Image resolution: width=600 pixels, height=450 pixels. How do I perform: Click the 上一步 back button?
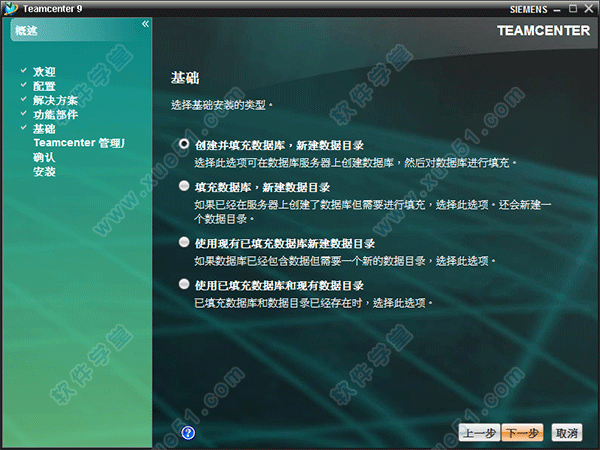point(479,433)
